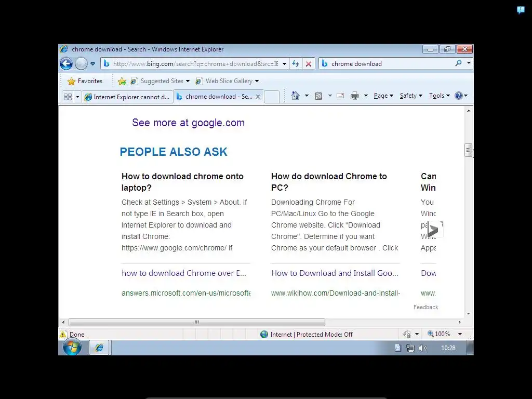Stop loading with the red X icon
Image resolution: width=532 pixels, height=399 pixels.
pyautogui.click(x=309, y=64)
